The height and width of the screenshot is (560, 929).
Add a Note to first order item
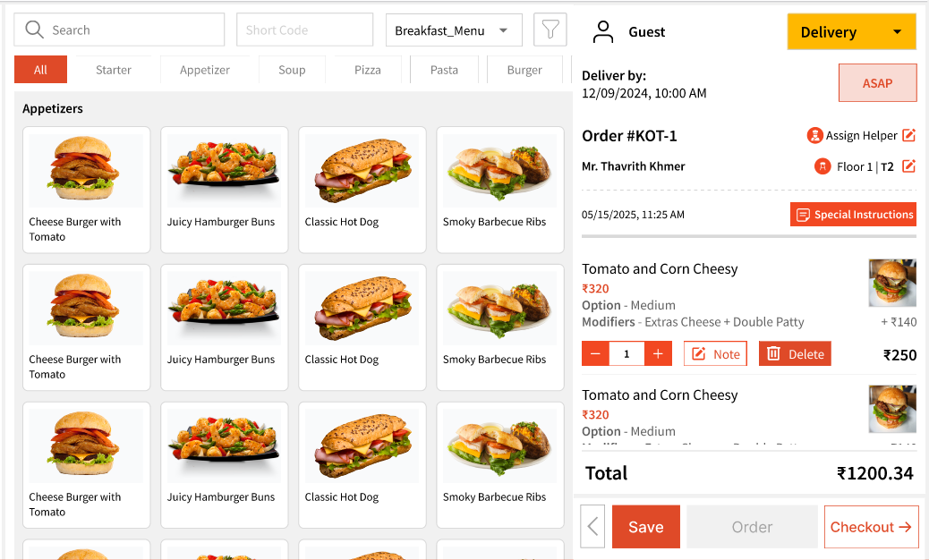pos(715,354)
